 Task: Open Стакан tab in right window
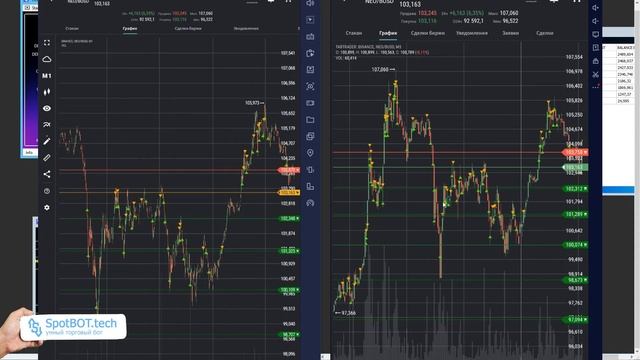[354, 33]
